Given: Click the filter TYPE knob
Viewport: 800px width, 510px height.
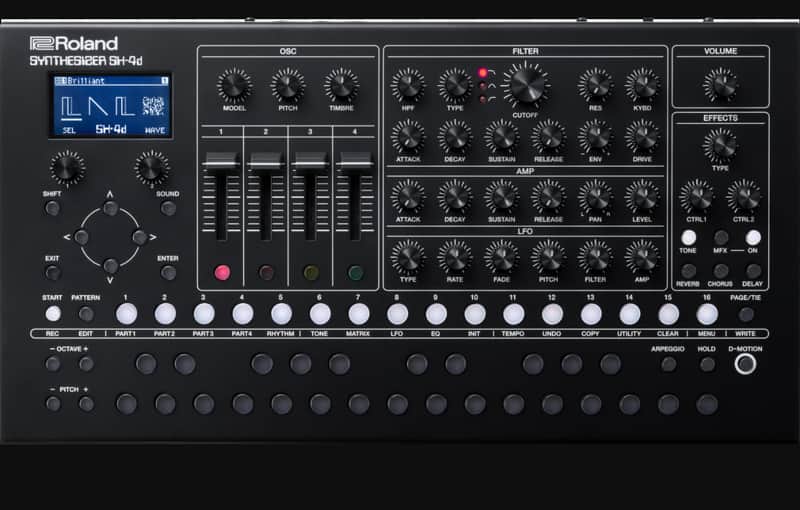Looking at the screenshot, I should pos(455,86).
